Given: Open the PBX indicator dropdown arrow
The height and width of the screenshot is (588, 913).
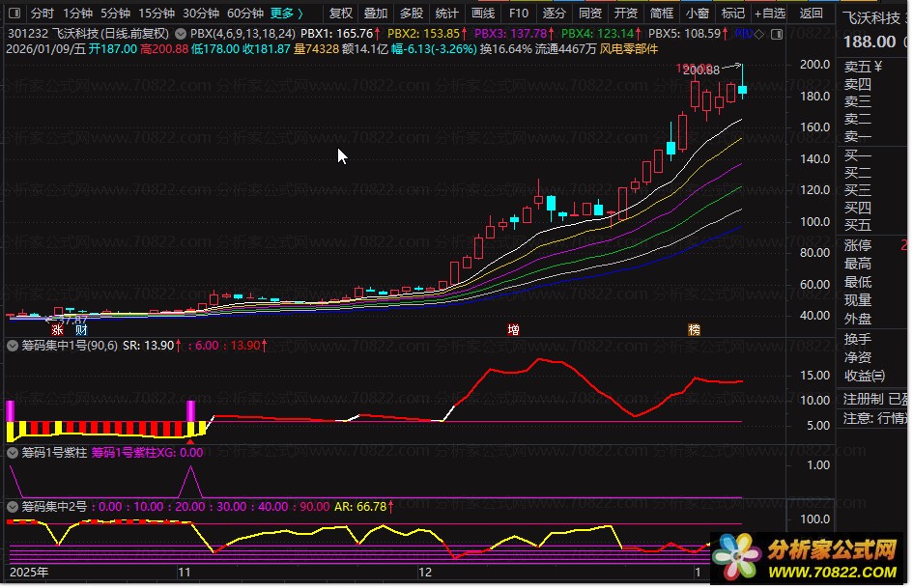Looking at the screenshot, I should click(181, 33).
